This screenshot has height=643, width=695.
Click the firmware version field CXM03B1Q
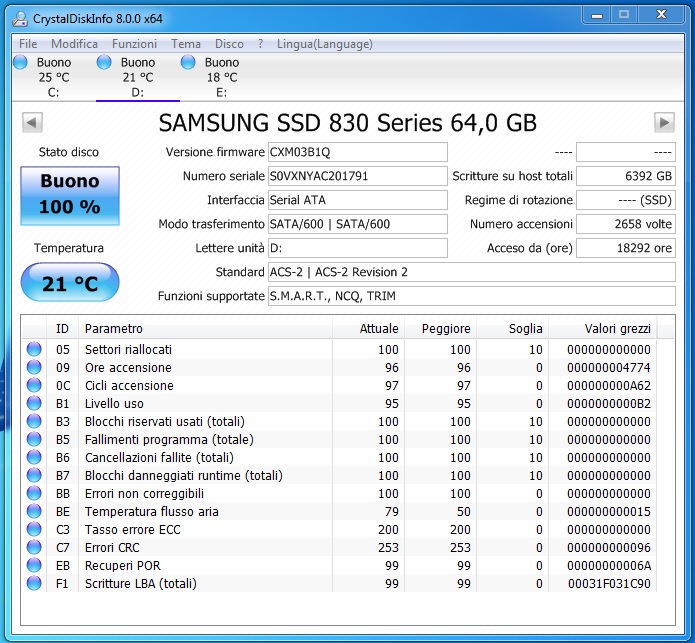(358, 152)
